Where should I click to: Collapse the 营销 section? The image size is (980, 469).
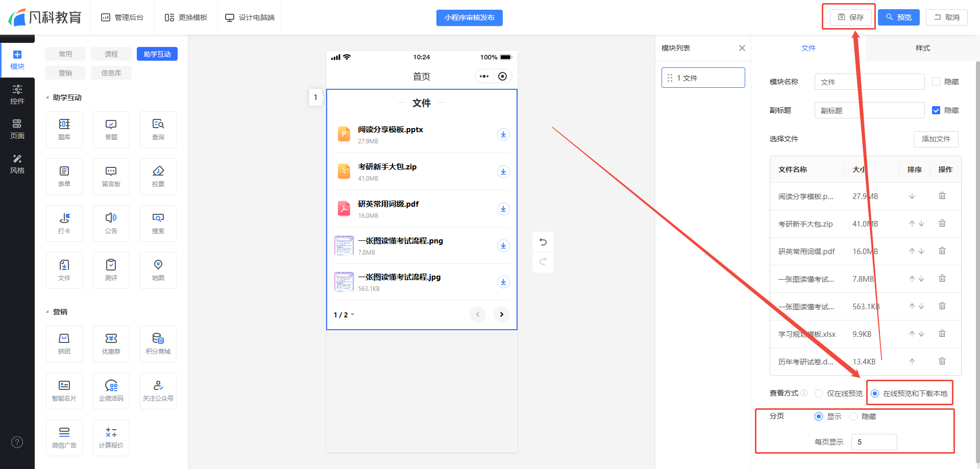click(x=47, y=312)
